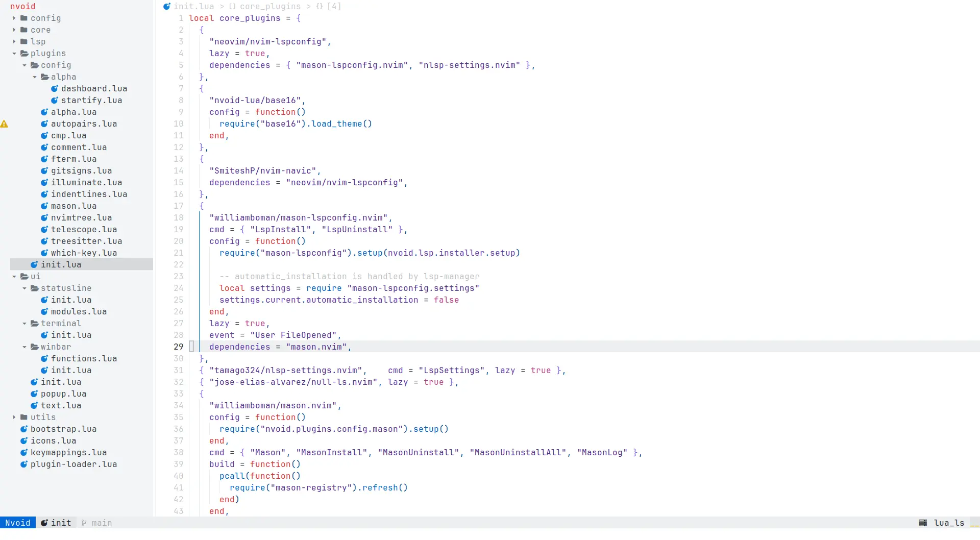Viewport: 980px width, 540px height.
Task: Collapse the plugins/config folder arrow
Action: coord(24,65)
